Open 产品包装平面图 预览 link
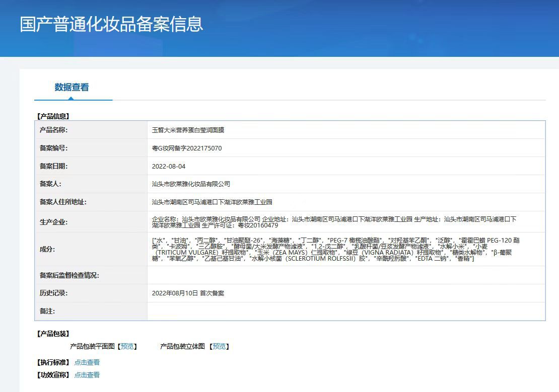Screen dimensions: 559x392 127,346
